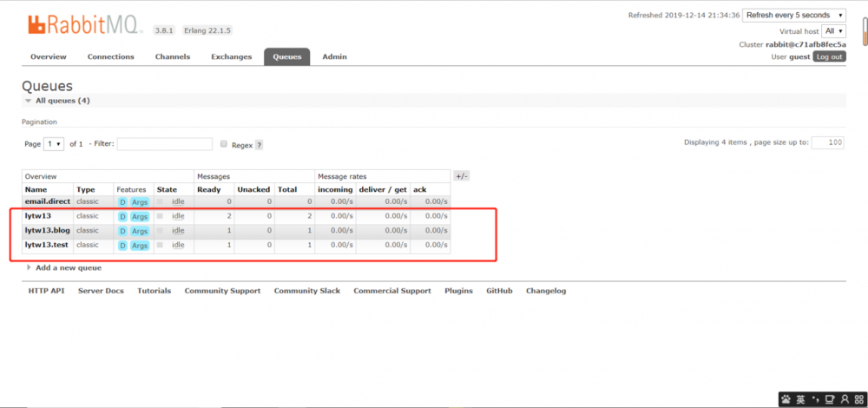
Task: Click the D badge in the lytw13 row
Action: 123,216
